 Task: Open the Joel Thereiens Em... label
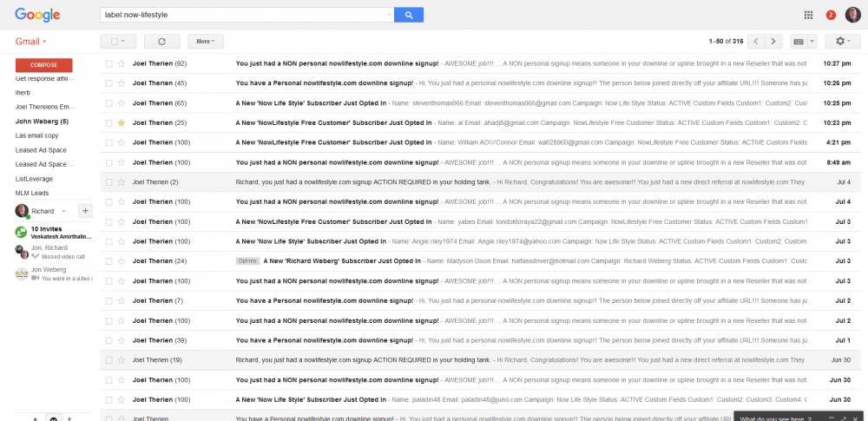(x=45, y=107)
